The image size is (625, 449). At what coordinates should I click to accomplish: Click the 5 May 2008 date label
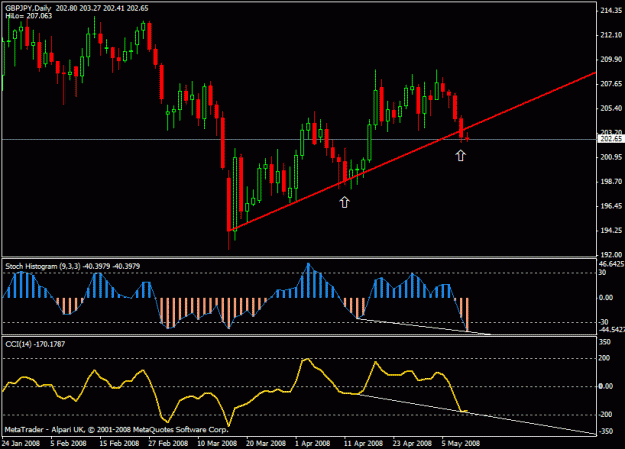pos(461,443)
